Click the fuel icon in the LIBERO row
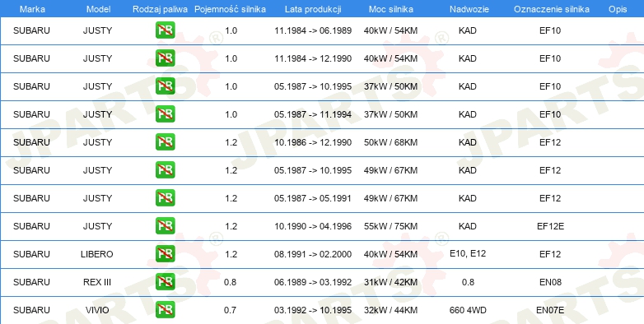 coord(165,254)
